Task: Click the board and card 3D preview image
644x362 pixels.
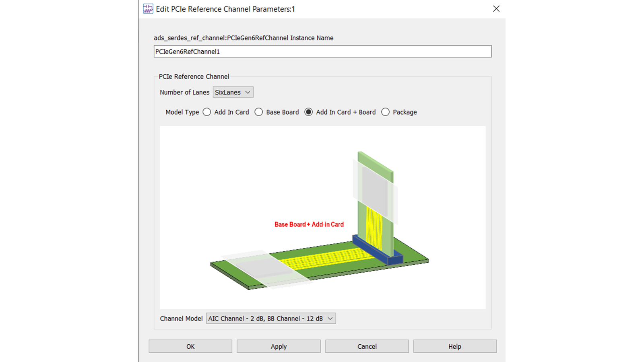Action: [x=322, y=218]
